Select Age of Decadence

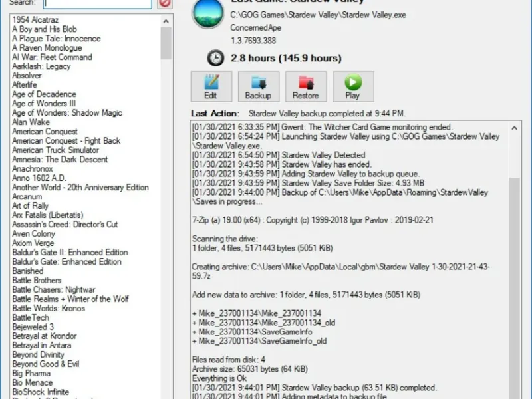click(44, 94)
